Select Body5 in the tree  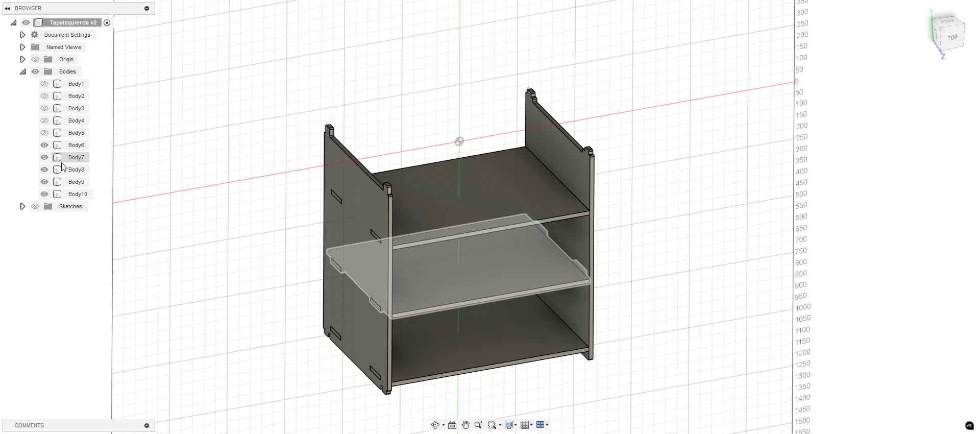pos(76,133)
